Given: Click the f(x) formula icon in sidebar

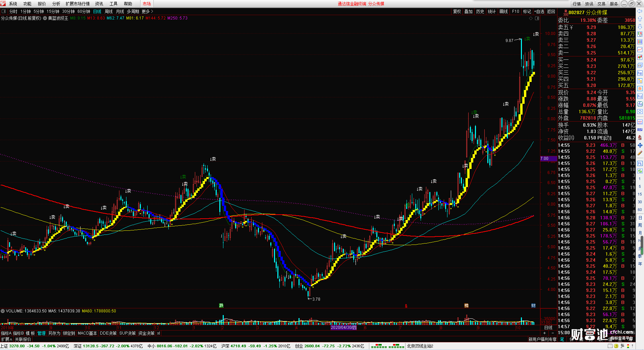Looking at the screenshot, I should click(640, 104).
